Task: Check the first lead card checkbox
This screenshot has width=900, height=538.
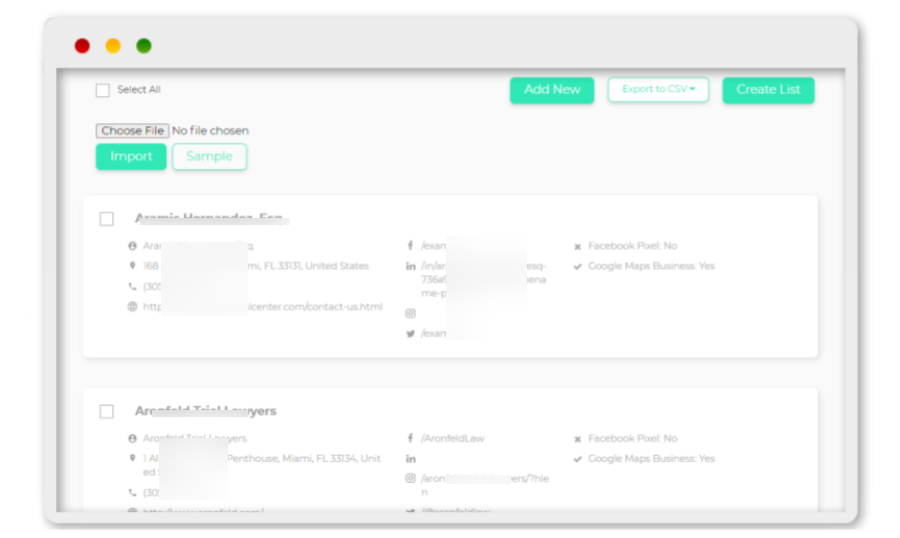Action: click(x=106, y=219)
